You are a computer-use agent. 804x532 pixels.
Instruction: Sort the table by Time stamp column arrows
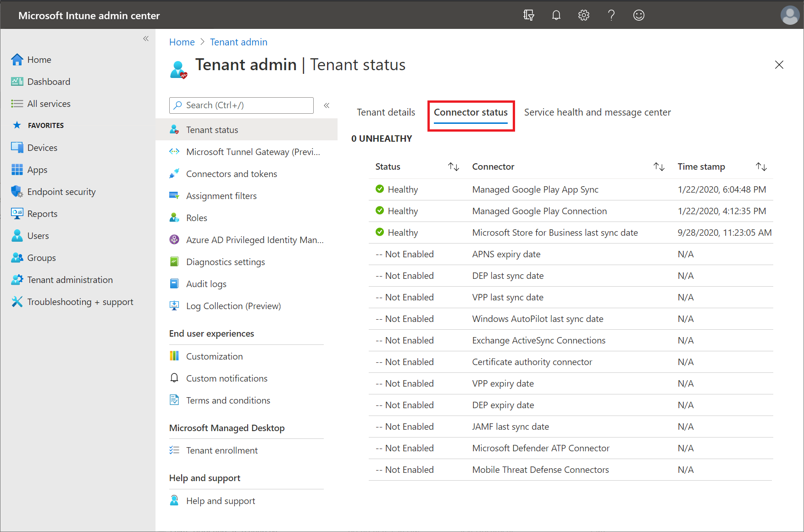pos(761,166)
